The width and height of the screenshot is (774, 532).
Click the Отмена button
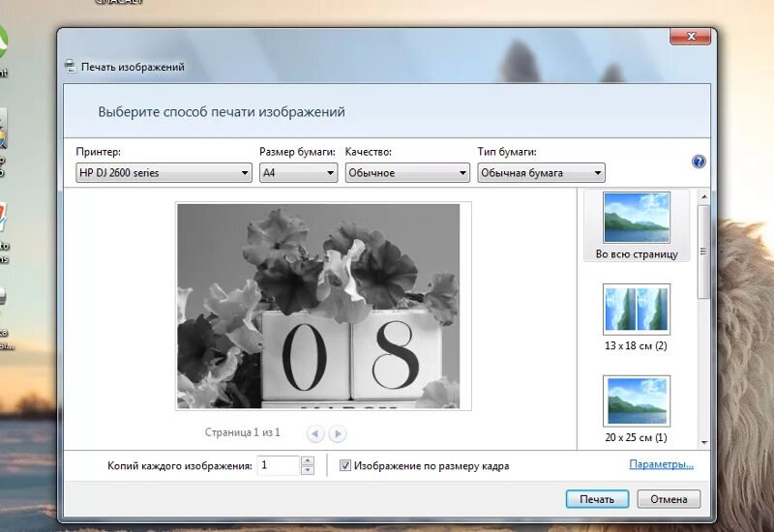(x=669, y=499)
